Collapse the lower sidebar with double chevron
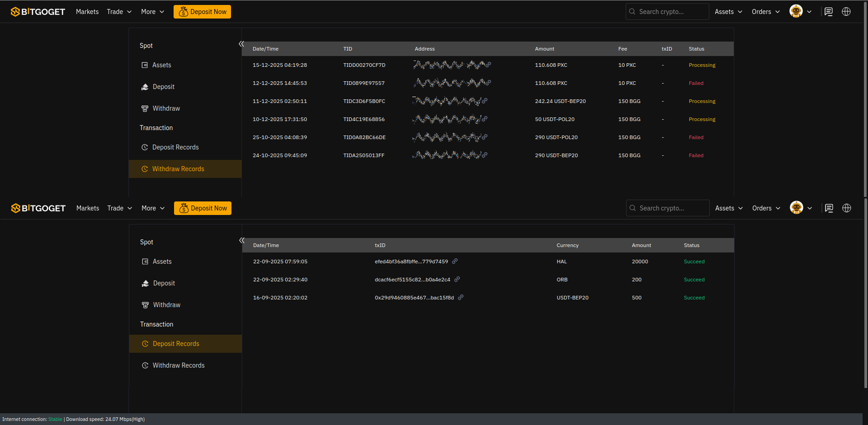This screenshot has width=868, height=425. click(x=242, y=240)
